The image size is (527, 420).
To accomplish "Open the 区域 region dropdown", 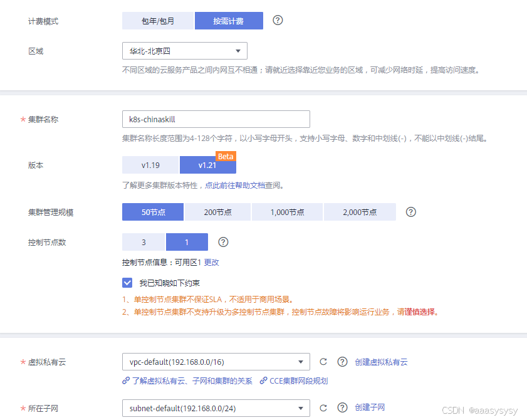I will pyautogui.click(x=184, y=51).
